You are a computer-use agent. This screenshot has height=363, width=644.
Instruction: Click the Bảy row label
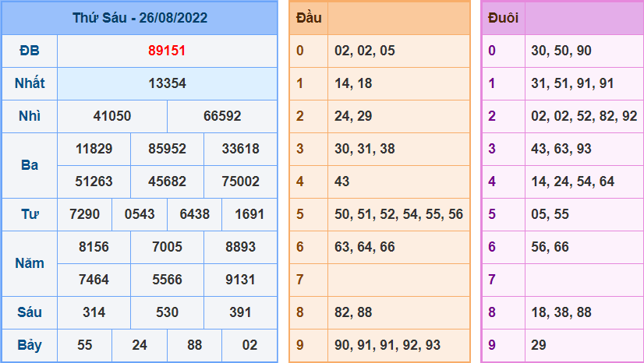click(x=30, y=345)
